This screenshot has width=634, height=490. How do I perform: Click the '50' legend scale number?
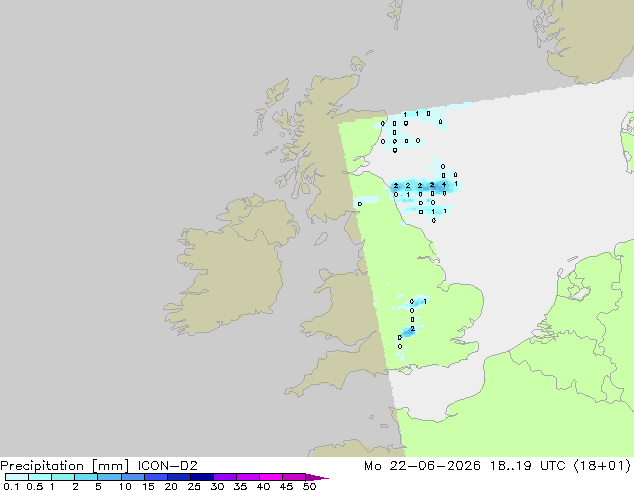tap(309, 486)
